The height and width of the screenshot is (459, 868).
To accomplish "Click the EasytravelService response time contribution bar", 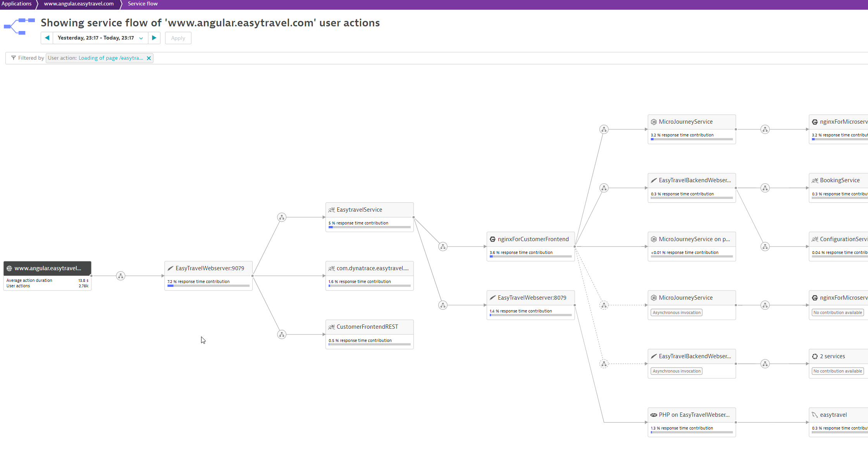I will 369,227.
